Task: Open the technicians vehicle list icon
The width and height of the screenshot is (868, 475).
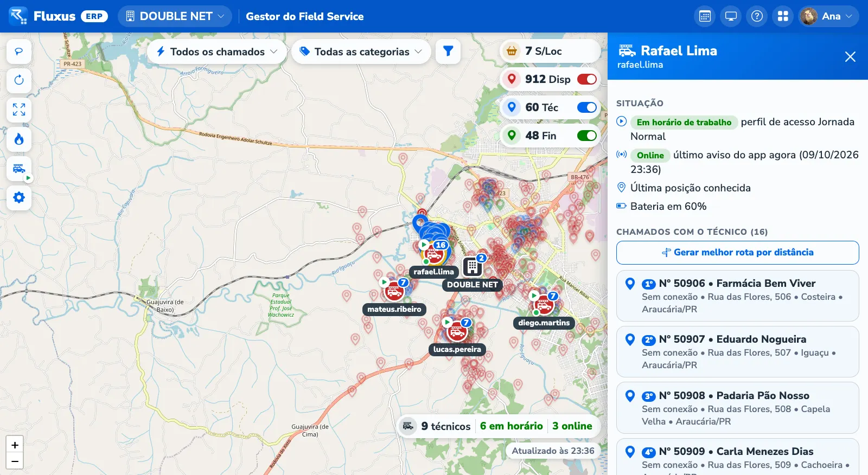Action: click(x=19, y=169)
